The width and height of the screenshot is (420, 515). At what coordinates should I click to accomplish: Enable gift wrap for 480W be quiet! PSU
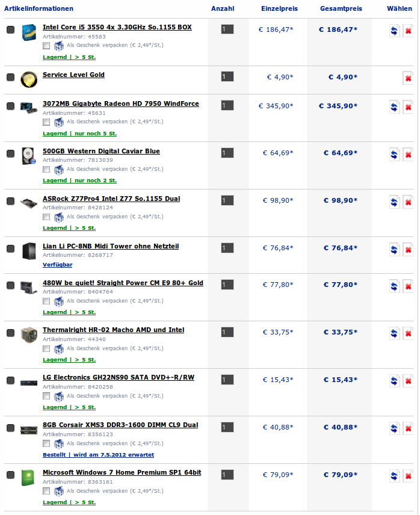[x=46, y=301]
